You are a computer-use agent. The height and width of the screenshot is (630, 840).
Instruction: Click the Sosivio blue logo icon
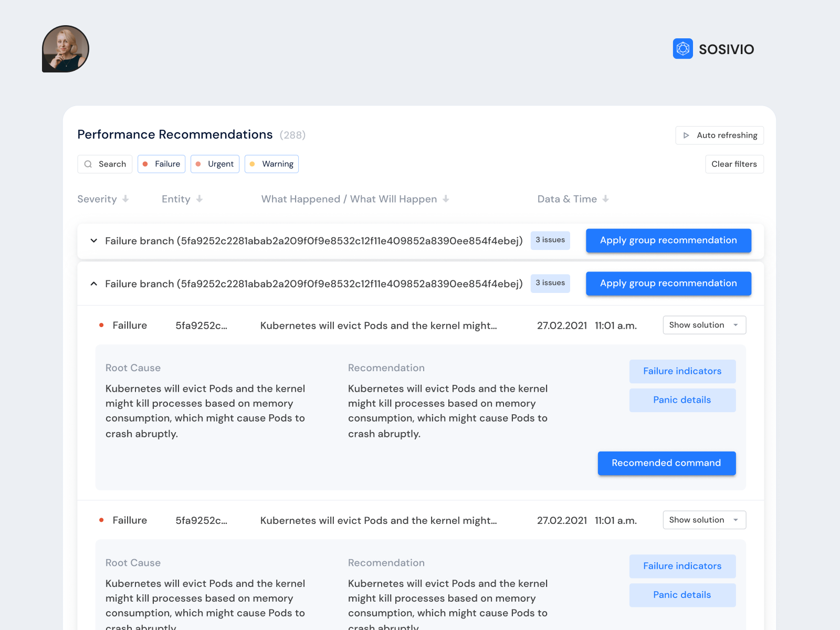click(683, 49)
